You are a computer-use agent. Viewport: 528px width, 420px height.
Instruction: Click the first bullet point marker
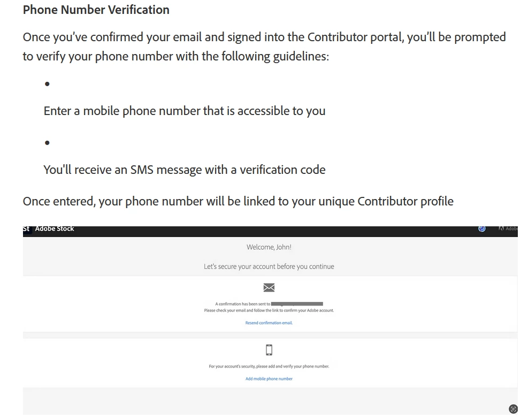47,84
